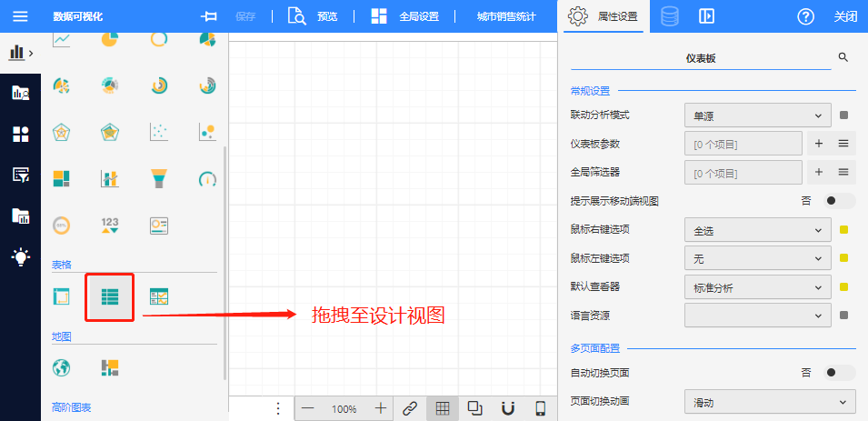Screen dimensions: 868x421
Task: Turn on the 自动切换页面 switch
Action: coord(839,372)
